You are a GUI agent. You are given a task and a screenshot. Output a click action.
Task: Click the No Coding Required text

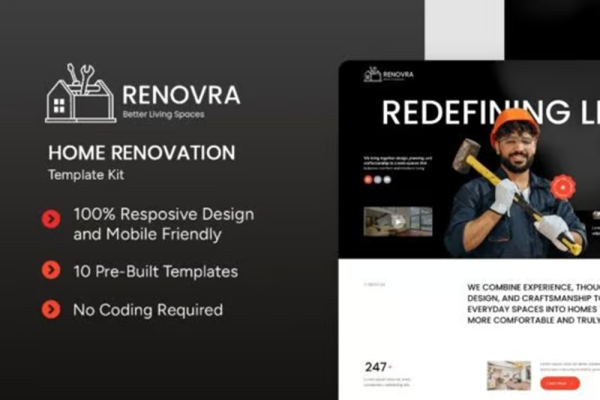pos(148,310)
